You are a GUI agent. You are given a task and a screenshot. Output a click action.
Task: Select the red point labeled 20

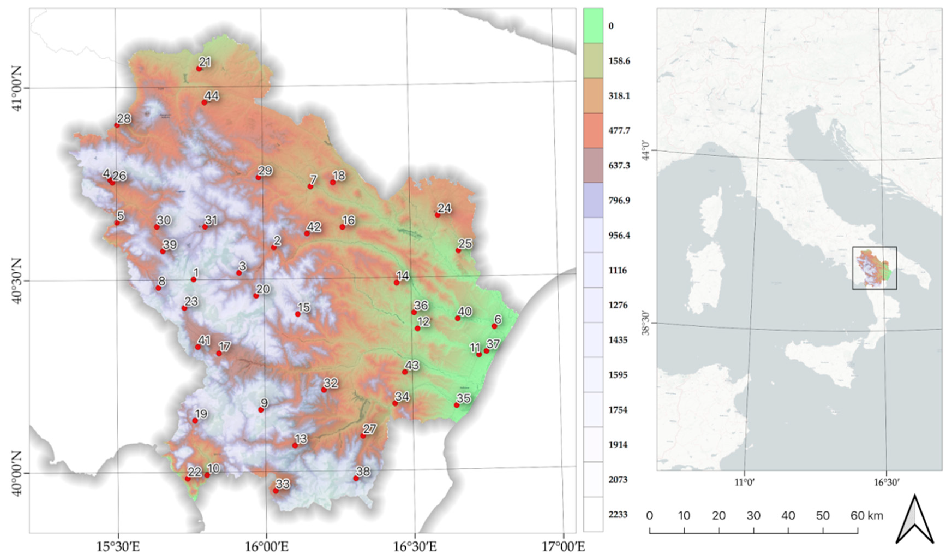[256, 296]
